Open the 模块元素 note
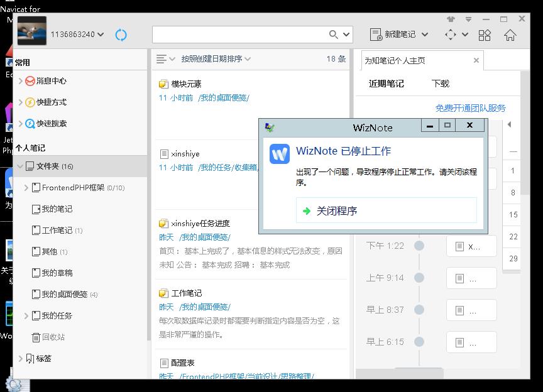The image size is (543, 392). [x=251, y=106]
